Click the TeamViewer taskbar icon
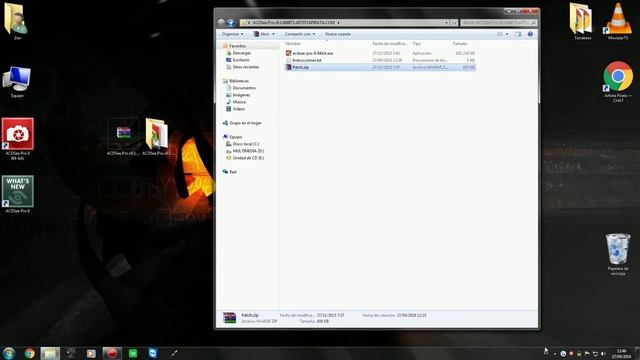This screenshot has height=360, width=640. click(x=153, y=353)
